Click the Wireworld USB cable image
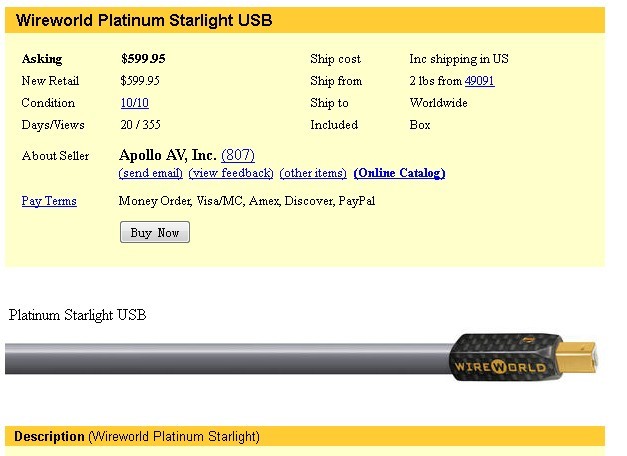 (x=302, y=357)
